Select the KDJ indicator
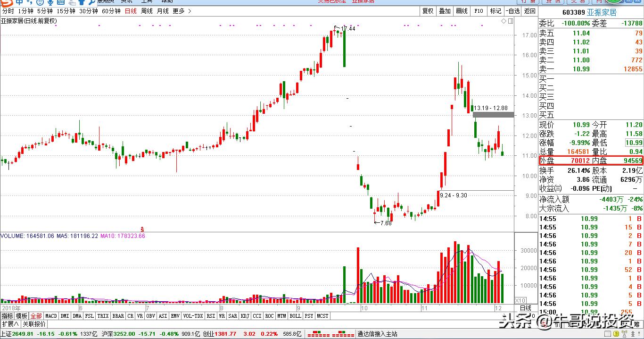This screenshot has height=339, width=644. pyautogui.click(x=245, y=316)
